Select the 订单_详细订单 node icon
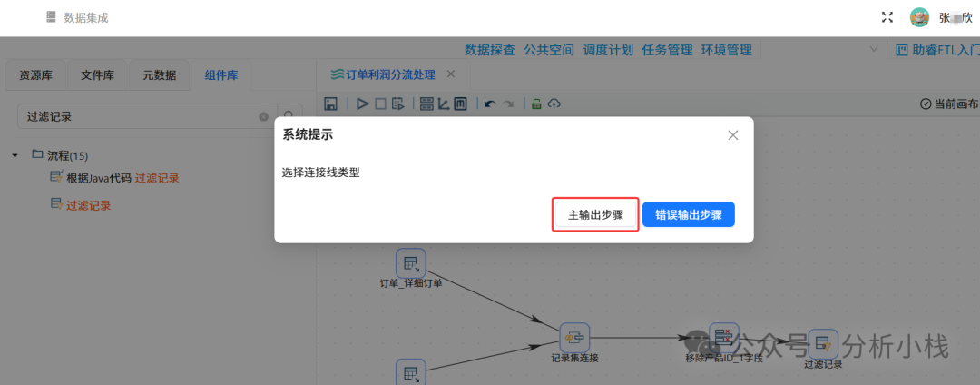980x385 pixels. point(411,263)
